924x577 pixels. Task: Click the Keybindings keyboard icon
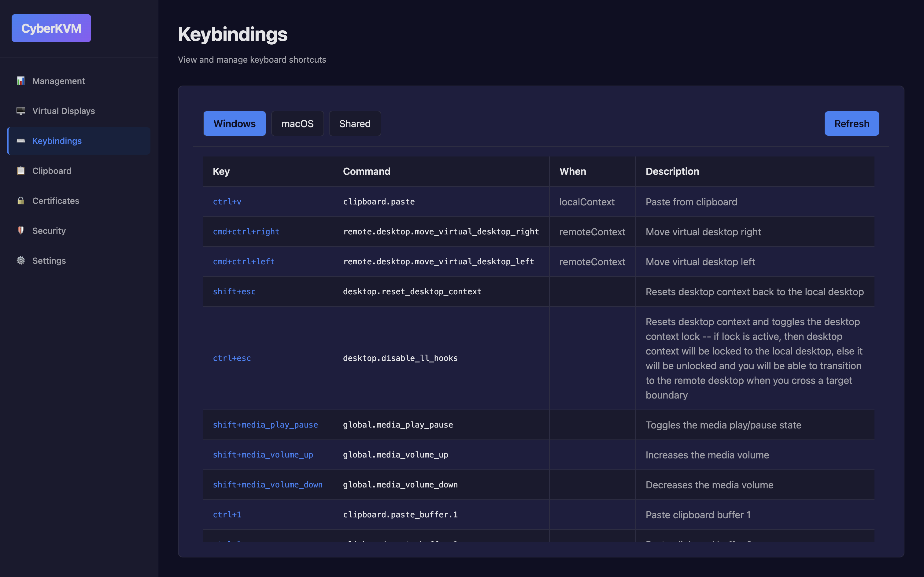(20, 141)
